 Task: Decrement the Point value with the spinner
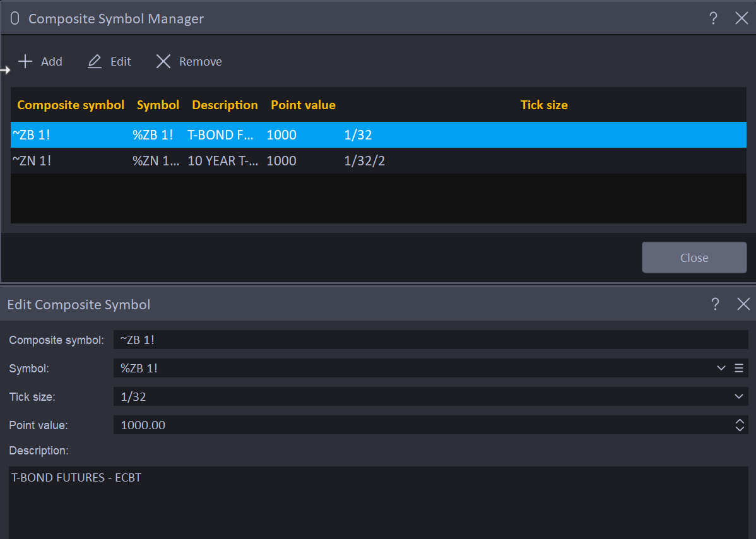coord(739,428)
